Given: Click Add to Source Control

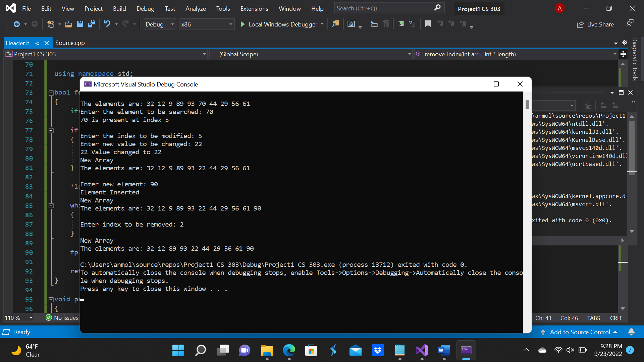Looking at the screenshot, I should pos(580,332).
